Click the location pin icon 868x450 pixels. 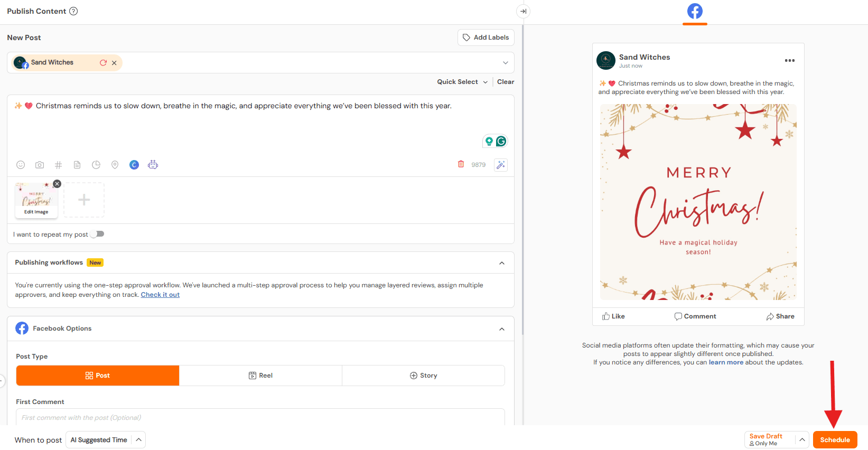tap(115, 165)
